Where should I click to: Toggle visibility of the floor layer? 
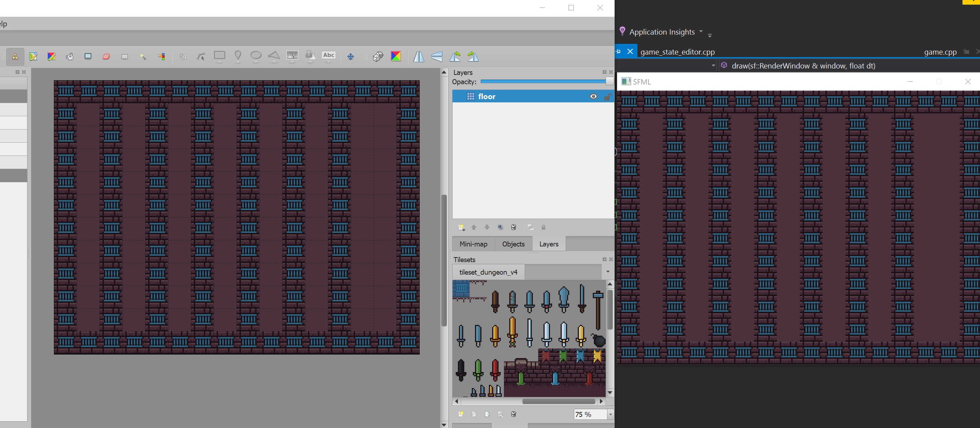pyautogui.click(x=593, y=97)
